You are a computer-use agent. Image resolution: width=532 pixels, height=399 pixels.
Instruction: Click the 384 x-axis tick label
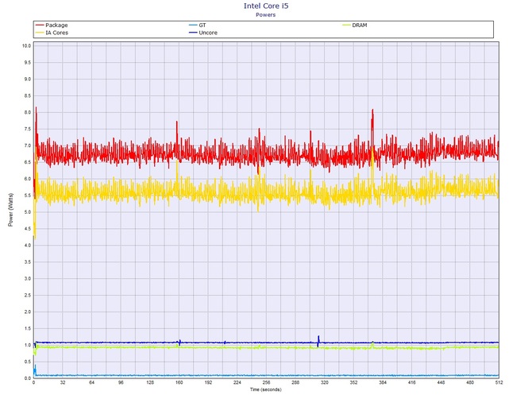[383, 382]
